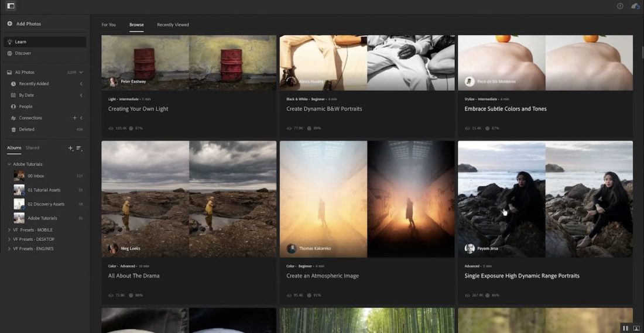This screenshot has height=333, width=644.
Task: Open the All About The Drama thumbnail
Action: click(189, 199)
